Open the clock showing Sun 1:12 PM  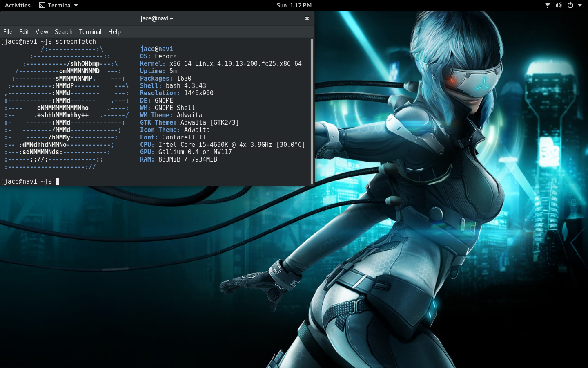pyautogui.click(x=294, y=5)
